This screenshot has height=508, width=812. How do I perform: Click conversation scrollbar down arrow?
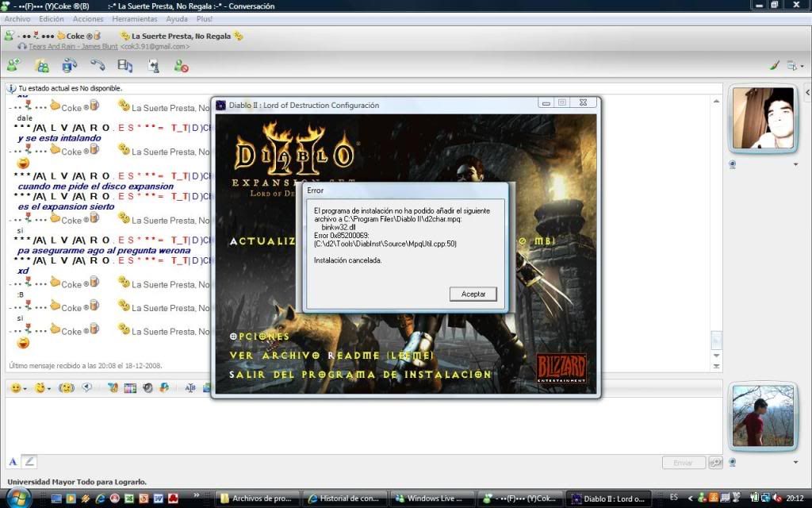click(x=716, y=356)
